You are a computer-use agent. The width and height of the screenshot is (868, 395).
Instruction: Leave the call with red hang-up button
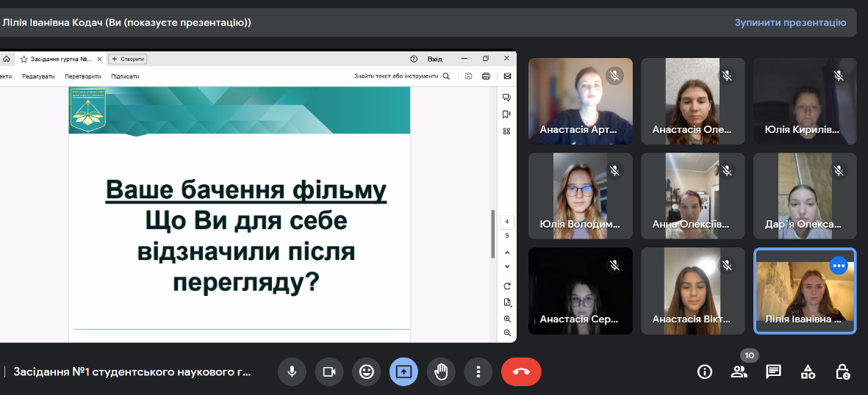click(521, 372)
